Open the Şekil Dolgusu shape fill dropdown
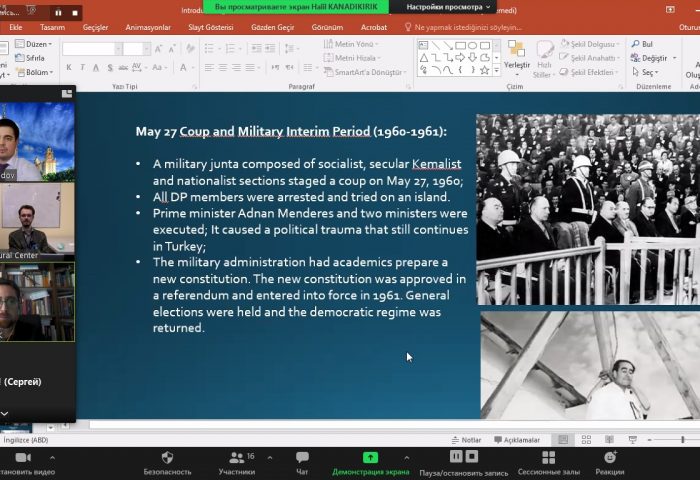700x480 pixels. tap(592, 44)
